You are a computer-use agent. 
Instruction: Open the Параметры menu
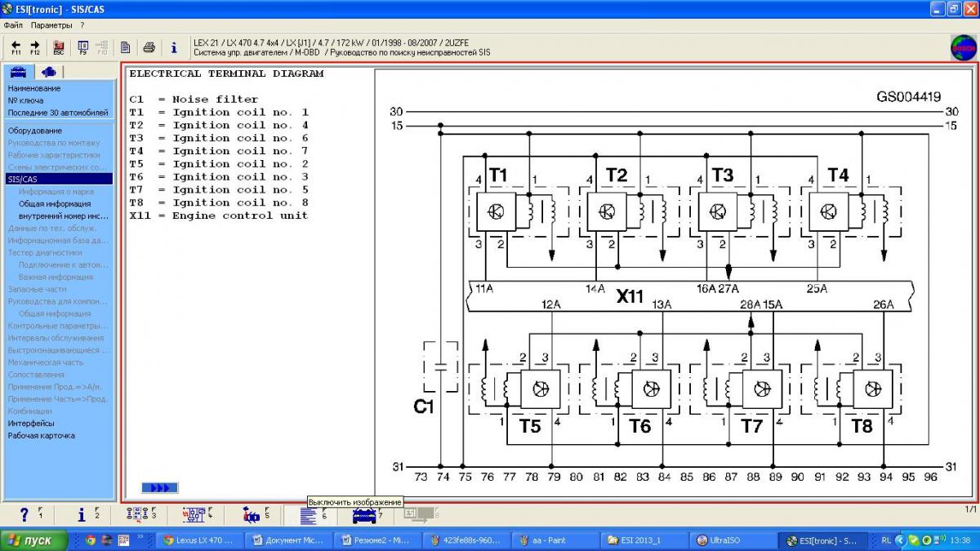pos(51,25)
